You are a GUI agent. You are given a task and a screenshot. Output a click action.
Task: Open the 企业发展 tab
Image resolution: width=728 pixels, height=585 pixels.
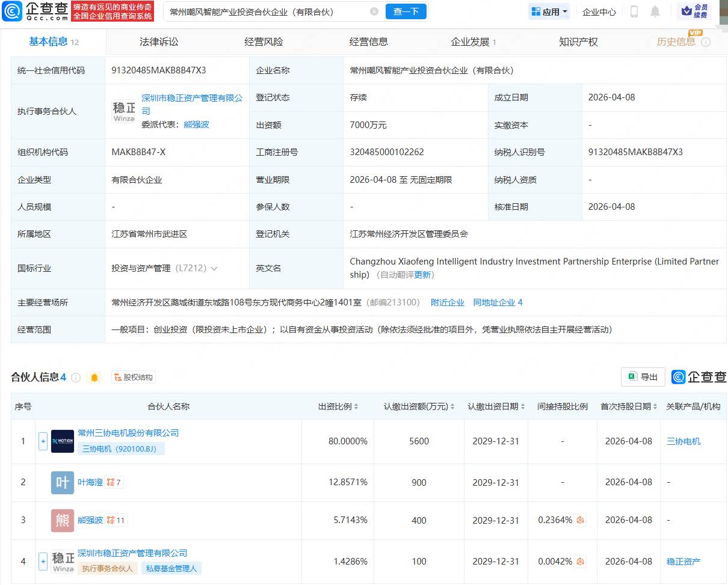(474, 41)
